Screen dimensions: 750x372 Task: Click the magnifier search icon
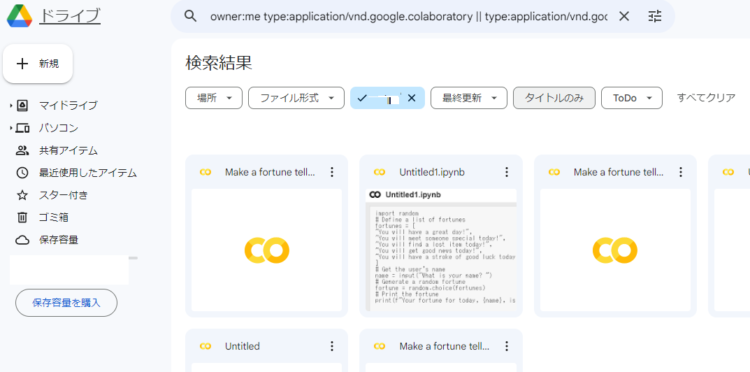click(x=190, y=16)
